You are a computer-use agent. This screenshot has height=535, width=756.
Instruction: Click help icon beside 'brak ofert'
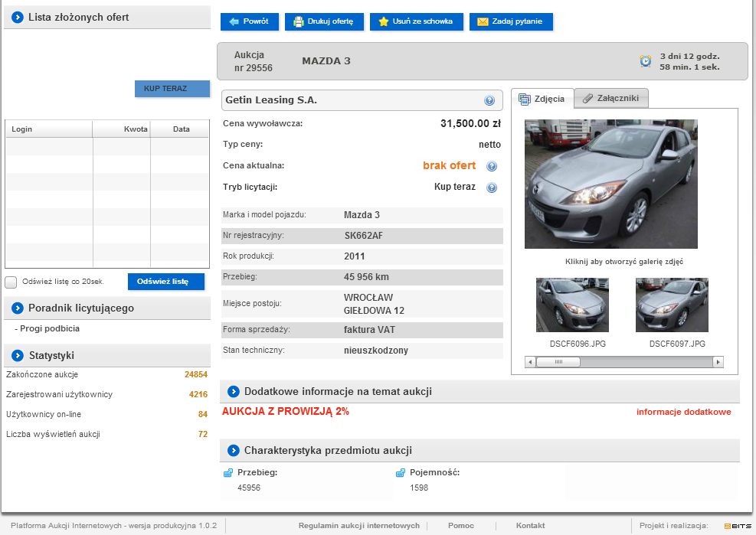[492, 167]
